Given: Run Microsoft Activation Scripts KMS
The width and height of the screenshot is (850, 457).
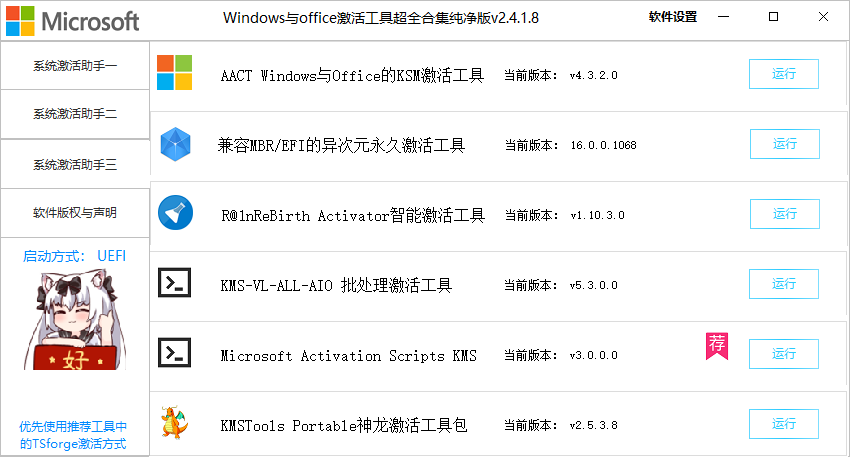Looking at the screenshot, I should click(x=784, y=353).
